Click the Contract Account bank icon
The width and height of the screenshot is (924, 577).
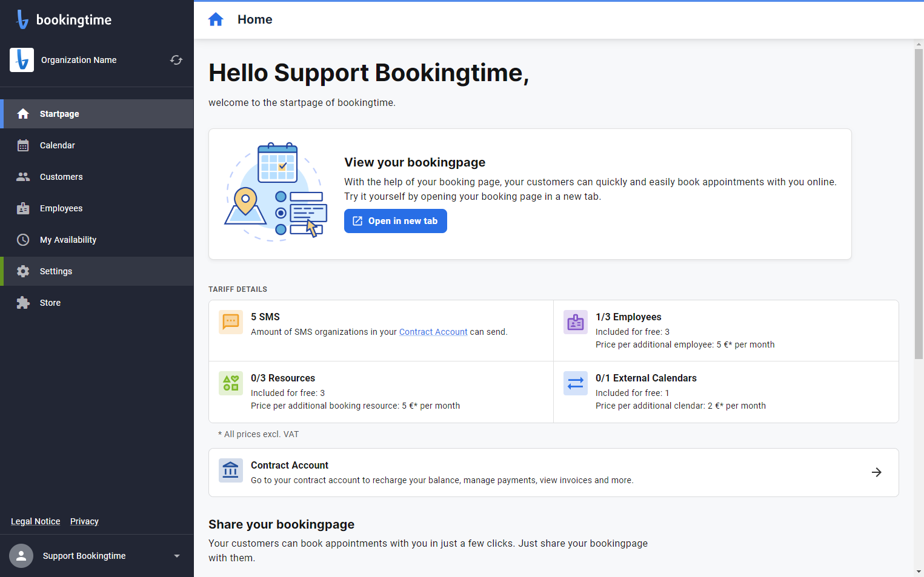(231, 470)
